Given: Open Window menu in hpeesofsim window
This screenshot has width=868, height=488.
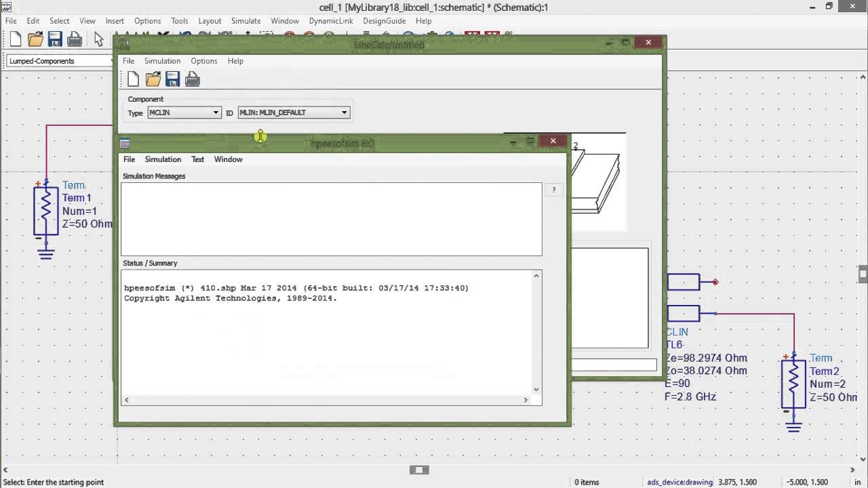Looking at the screenshot, I should pos(229,159).
